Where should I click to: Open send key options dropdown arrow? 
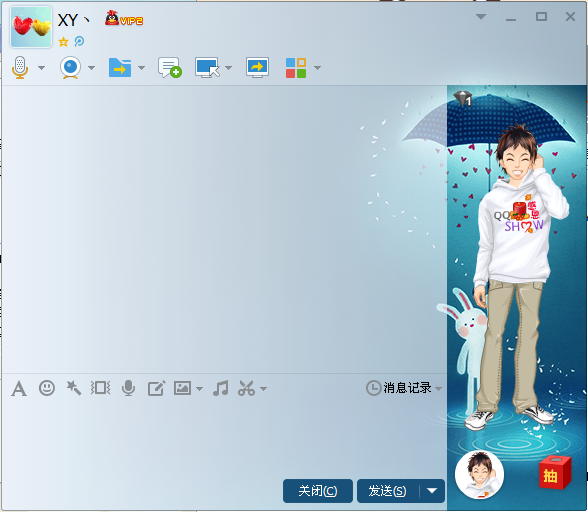tap(432, 491)
